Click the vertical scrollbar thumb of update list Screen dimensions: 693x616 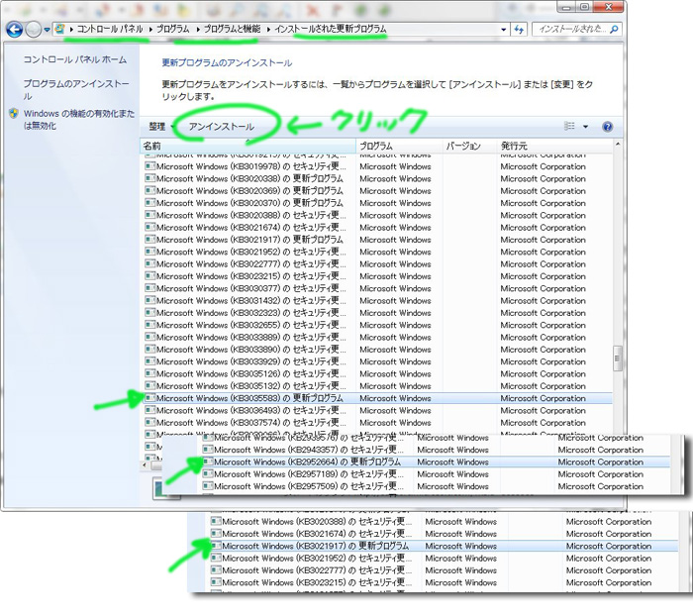click(x=619, y=356)
